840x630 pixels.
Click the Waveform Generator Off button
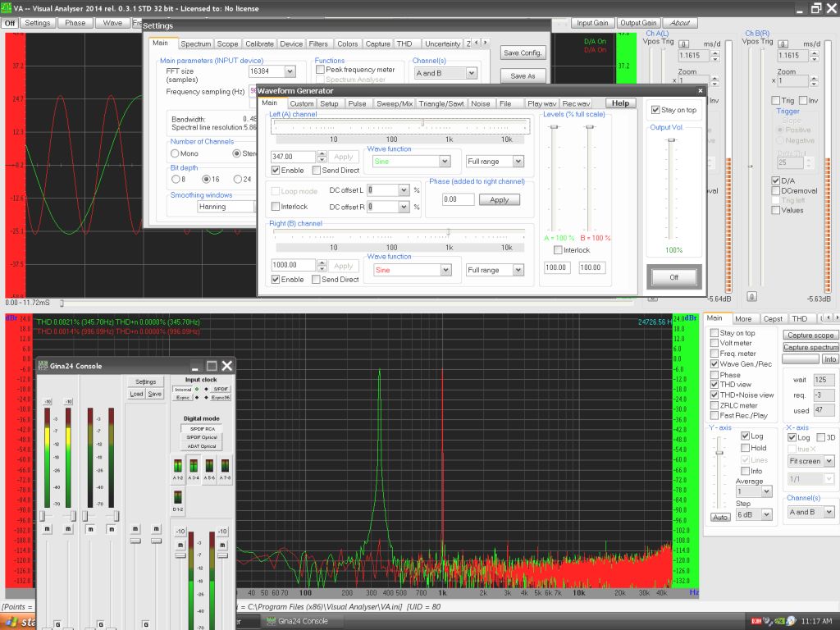674,277
